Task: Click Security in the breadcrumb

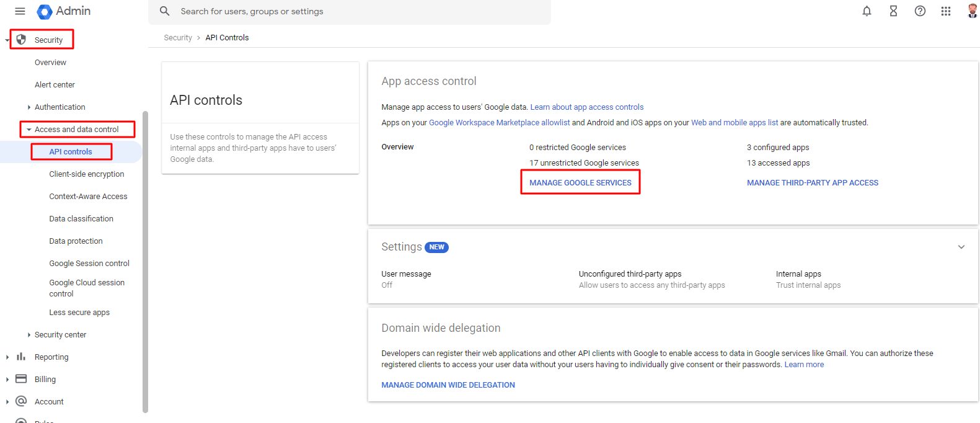Action: pos(178,38)
